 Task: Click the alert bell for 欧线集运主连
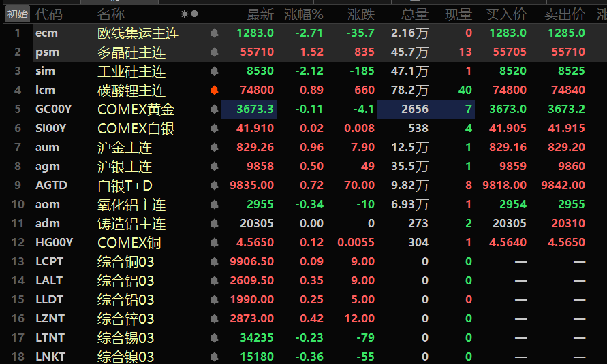tap(215, 33)
